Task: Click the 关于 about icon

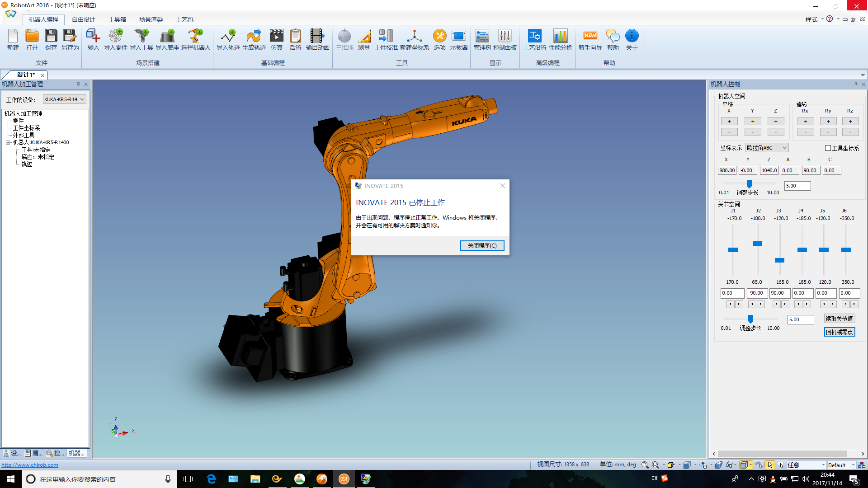Action: (632, 40)
